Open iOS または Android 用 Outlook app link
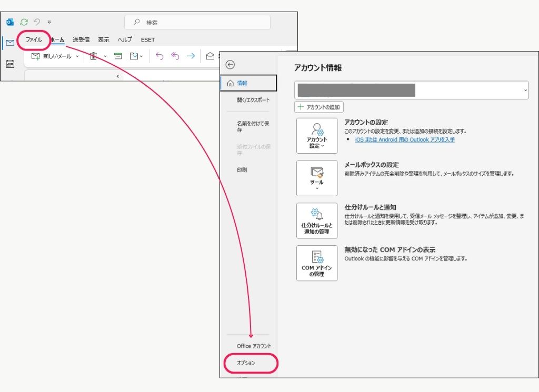 405,140
